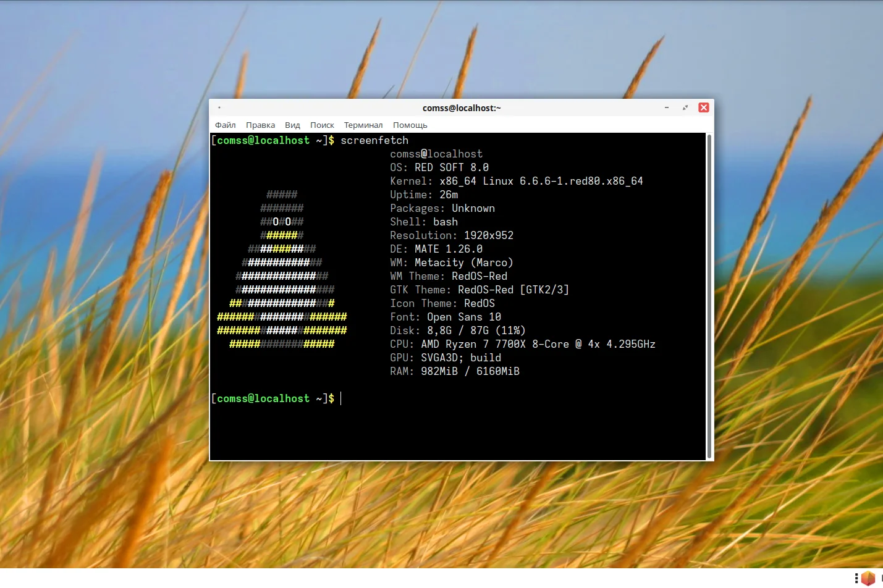The width and height of the screenshot is (883, 588).
Task: Click the OS line showing RED SOFT 8.0
Action: (x=439, y=167)
